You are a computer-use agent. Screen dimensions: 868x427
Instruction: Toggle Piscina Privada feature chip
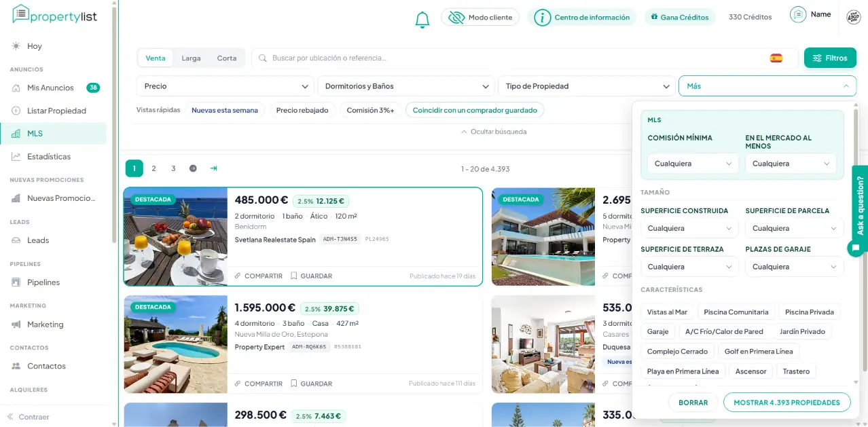coord(810,312)
